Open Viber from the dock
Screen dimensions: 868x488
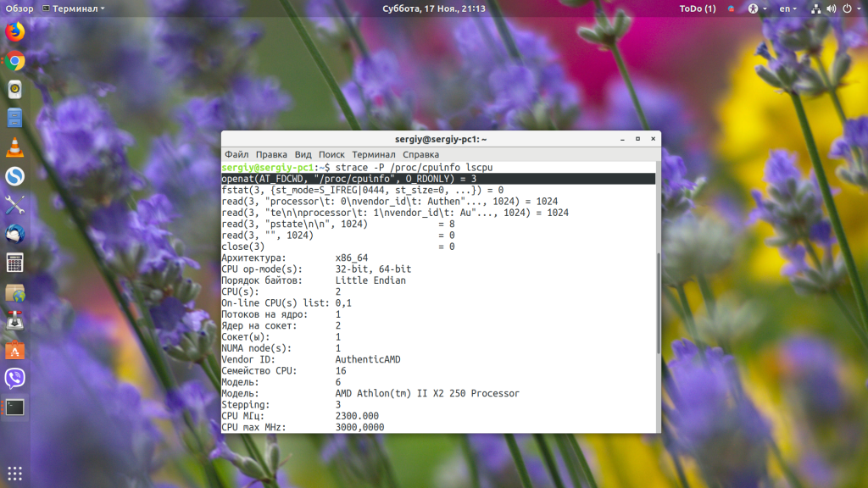coord(15,379)
